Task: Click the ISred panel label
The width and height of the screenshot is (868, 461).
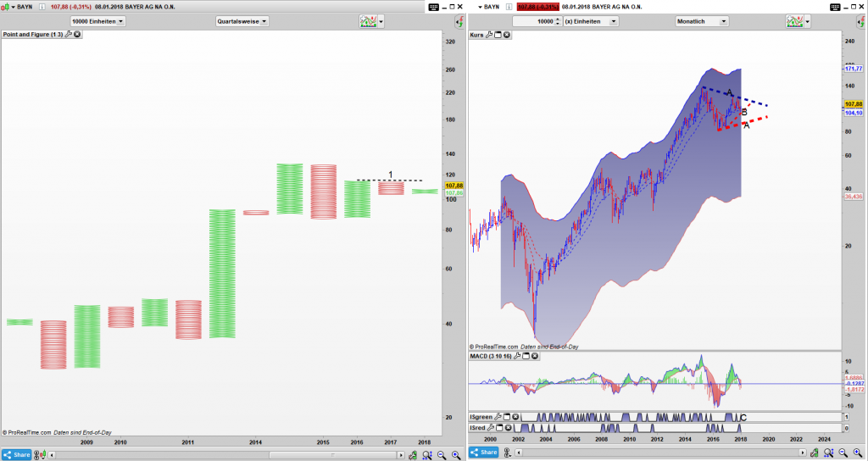Action: click(478, 428)
